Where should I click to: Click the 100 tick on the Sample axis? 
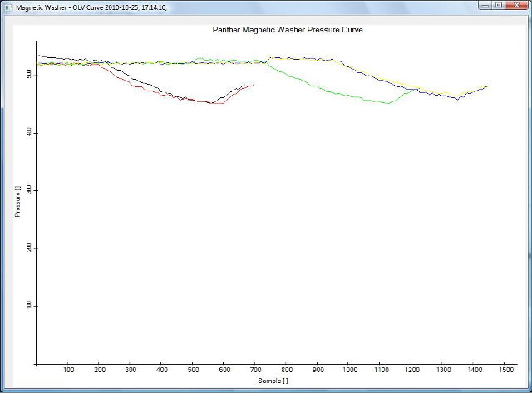pyautogui.click(x=68, y=371)
